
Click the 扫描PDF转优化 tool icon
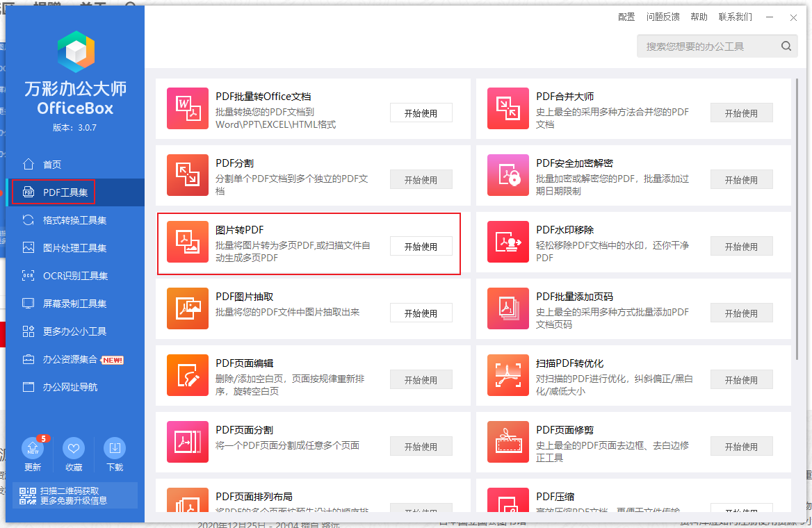pyautogui.click(x=508, y=375)
